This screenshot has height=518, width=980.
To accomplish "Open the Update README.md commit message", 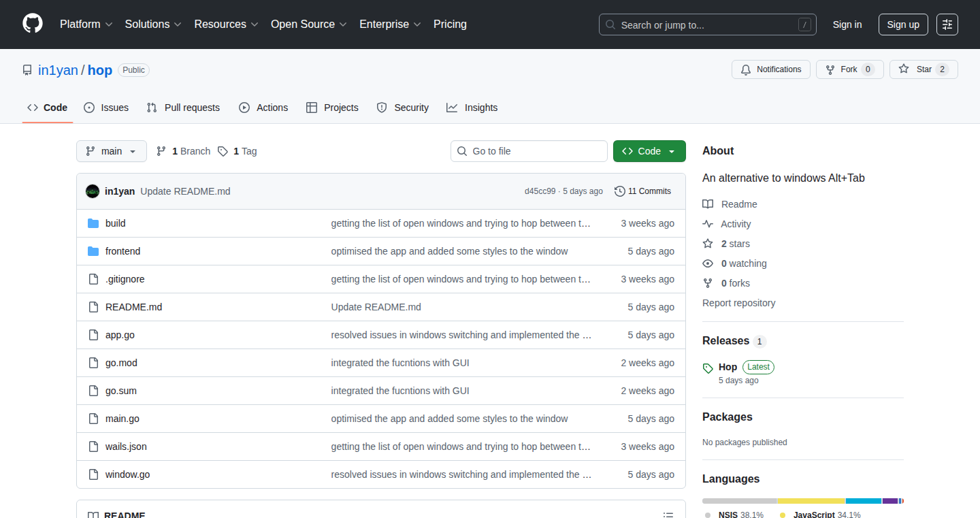I will coord(185,191).
